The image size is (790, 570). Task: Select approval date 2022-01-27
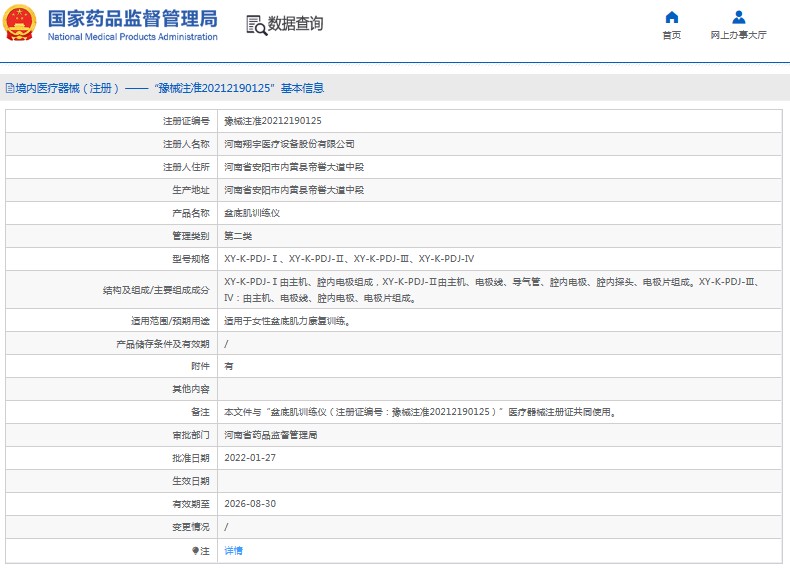point(250,458)
